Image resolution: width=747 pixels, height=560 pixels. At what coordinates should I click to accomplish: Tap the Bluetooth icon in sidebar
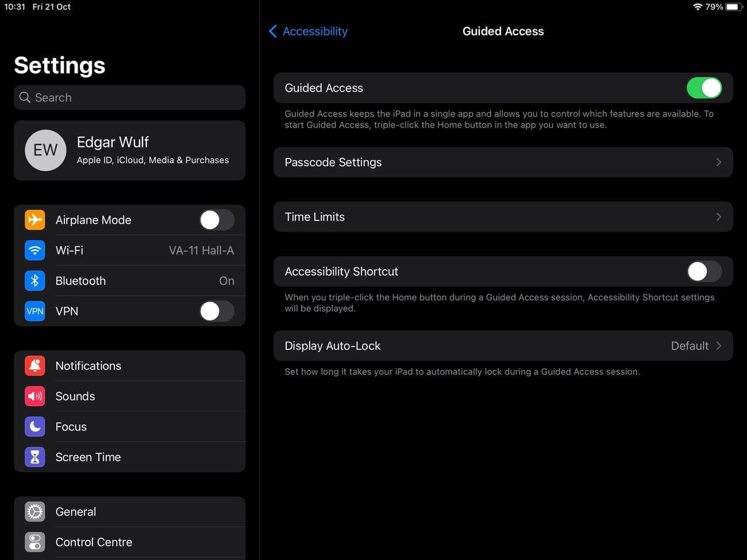[35, 281]
